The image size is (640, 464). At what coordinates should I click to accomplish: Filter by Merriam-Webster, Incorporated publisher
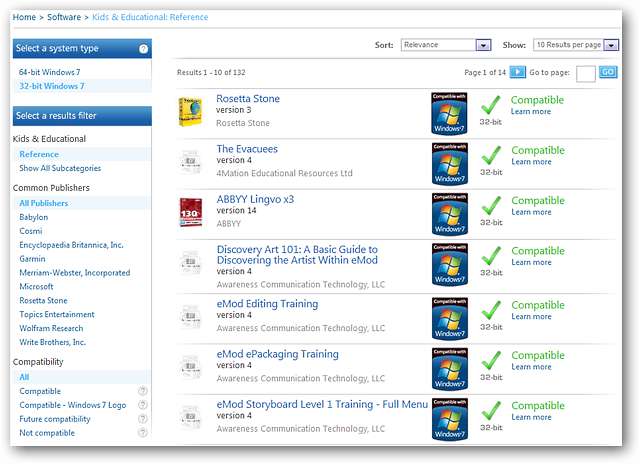tap(74, 272)
